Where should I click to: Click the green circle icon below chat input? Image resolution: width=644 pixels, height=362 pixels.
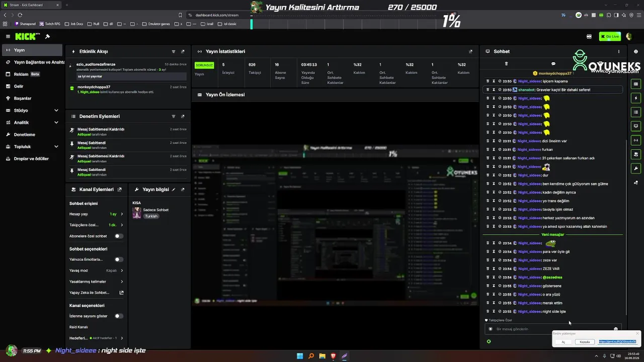[x=488, y=341]
